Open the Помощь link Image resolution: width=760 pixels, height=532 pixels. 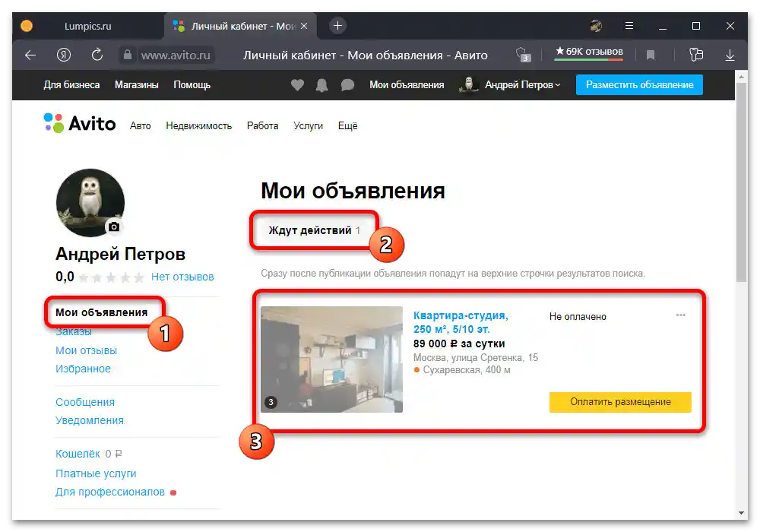point(192,85)
